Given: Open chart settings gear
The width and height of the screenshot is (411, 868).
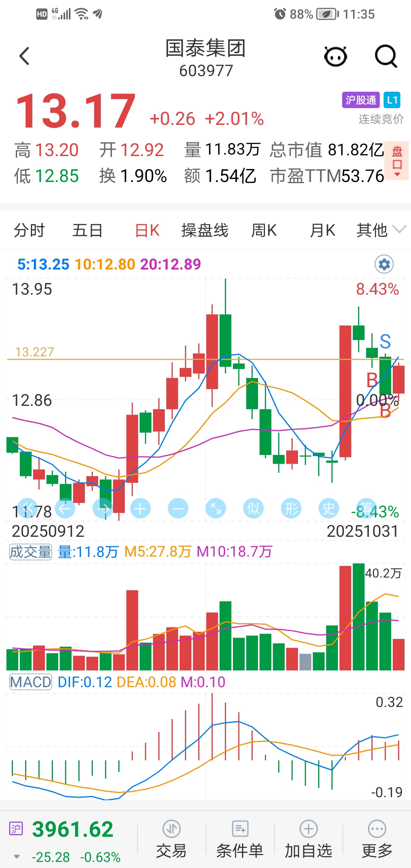Looking at the screenshot, I should [x=384, y=264].
